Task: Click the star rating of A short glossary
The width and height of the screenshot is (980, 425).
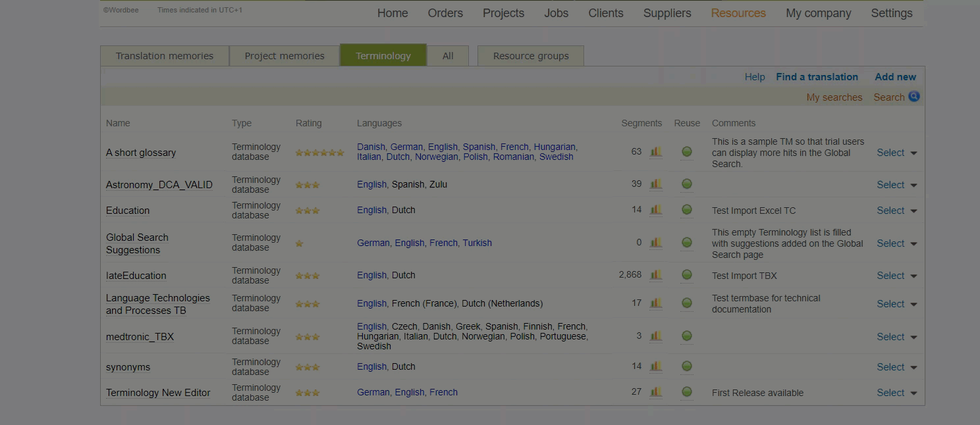Action: point(319,153)
